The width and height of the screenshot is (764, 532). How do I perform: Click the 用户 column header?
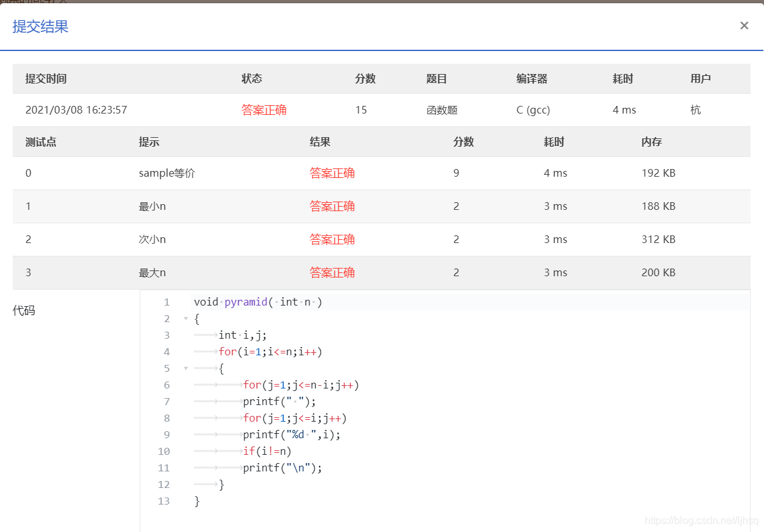701,78
